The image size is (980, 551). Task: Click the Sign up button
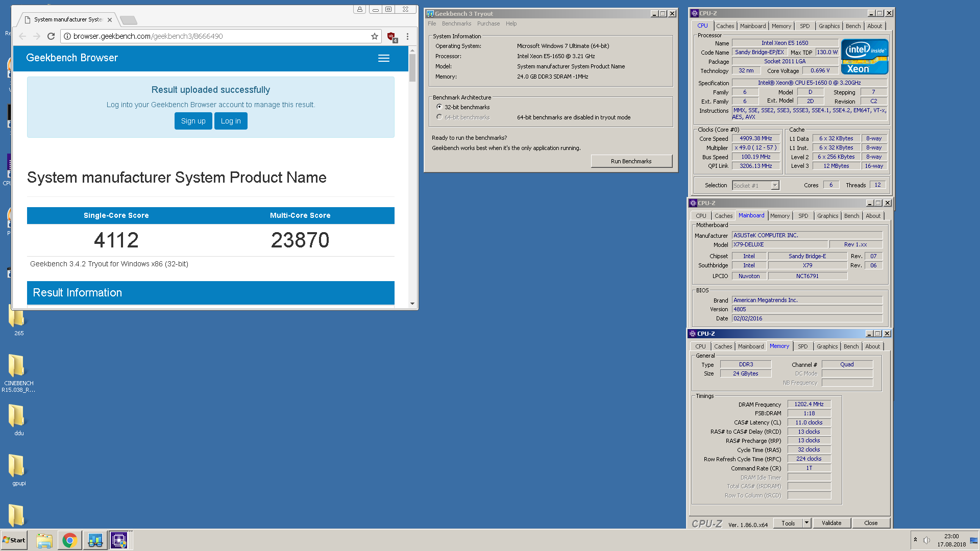click(x=193, y=121)
